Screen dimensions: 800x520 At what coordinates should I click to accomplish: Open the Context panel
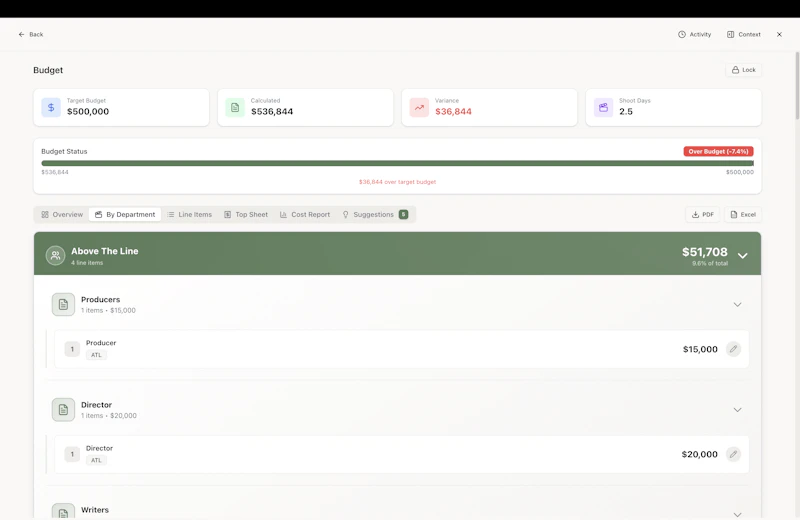pyautogui.click(x=743, y=34)
